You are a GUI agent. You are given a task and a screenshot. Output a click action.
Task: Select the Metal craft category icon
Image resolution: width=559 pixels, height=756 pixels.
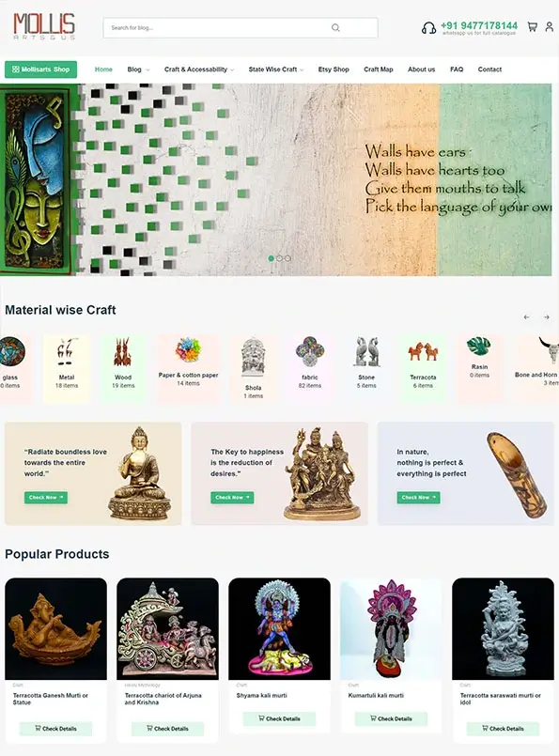67,352
